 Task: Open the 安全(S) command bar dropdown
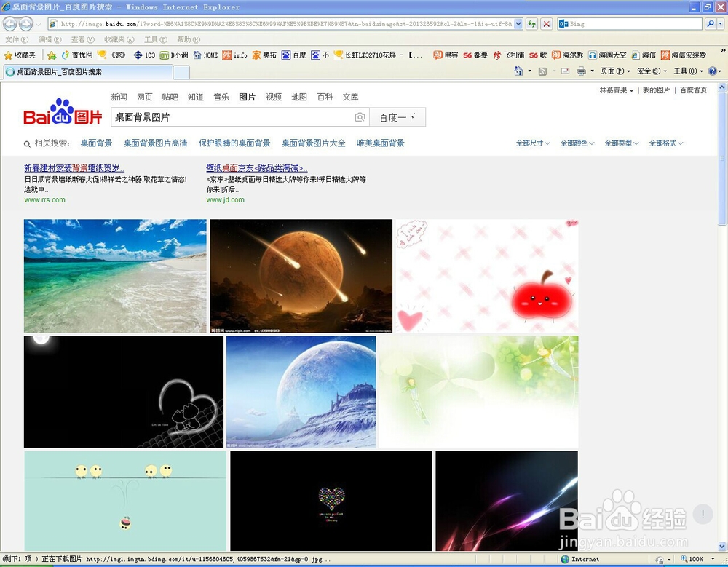(652, 71)
